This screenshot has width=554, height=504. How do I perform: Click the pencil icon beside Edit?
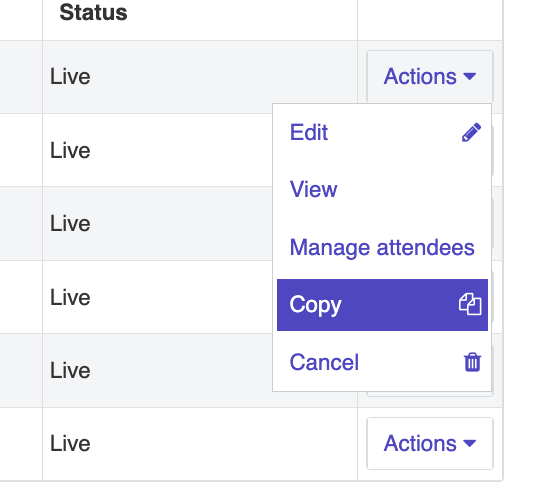[471, 133]
